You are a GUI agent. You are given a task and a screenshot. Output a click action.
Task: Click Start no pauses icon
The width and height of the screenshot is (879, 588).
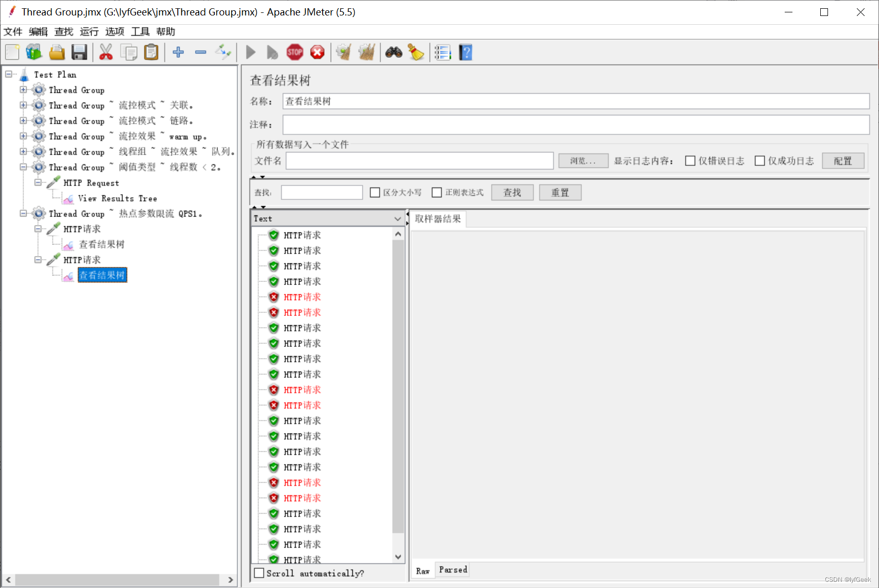(273, 52)
